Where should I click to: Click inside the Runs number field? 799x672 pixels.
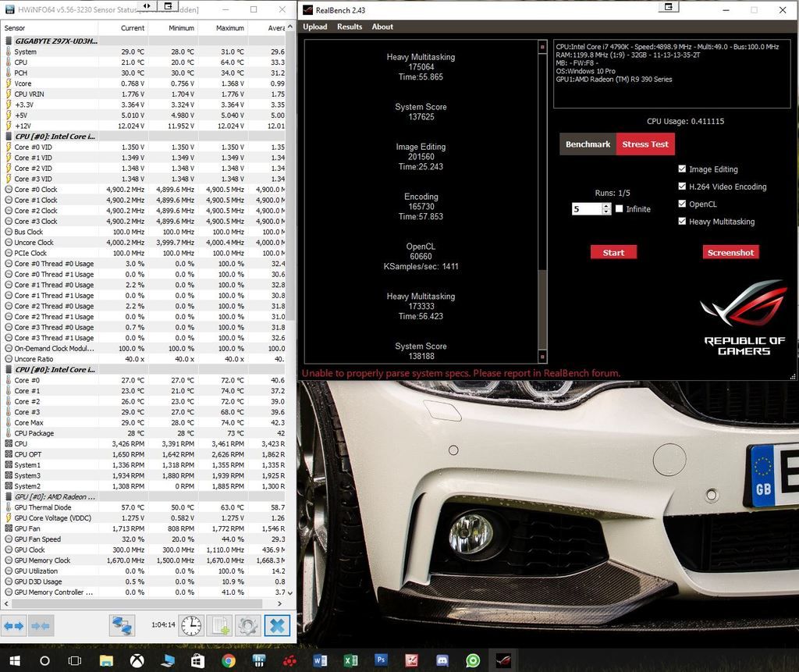coord(587,209)
